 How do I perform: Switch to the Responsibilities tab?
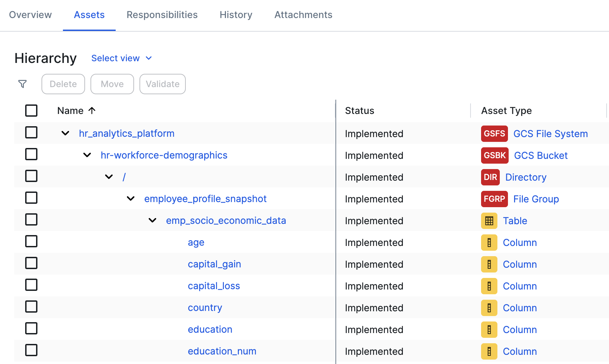click(x=162, y=15)
